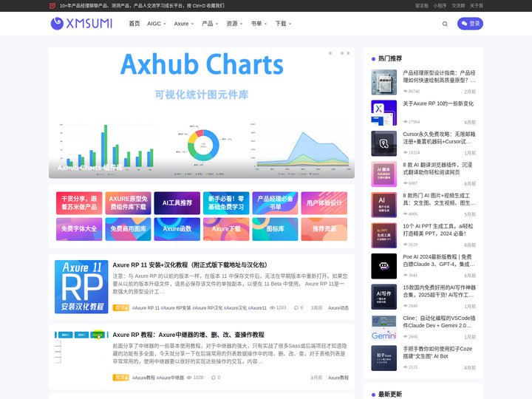This screenshot has height=399, width=532.
Task: Click the #Axure11 tag
Action: coord(257,307)
